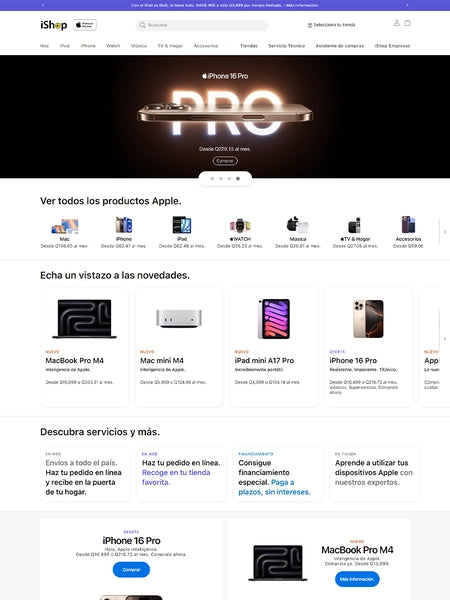
Task: Open the Música AirPods category icon
Action: point(298,225)
